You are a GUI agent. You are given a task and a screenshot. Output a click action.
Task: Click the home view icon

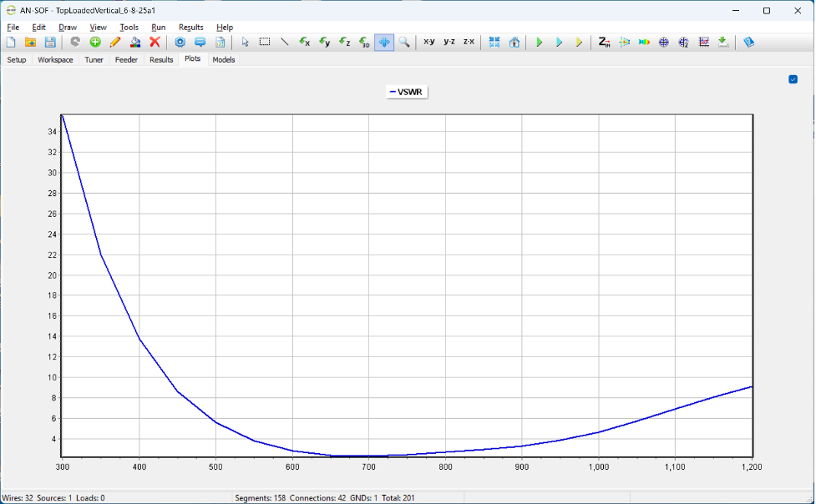(x=514, y=42)
